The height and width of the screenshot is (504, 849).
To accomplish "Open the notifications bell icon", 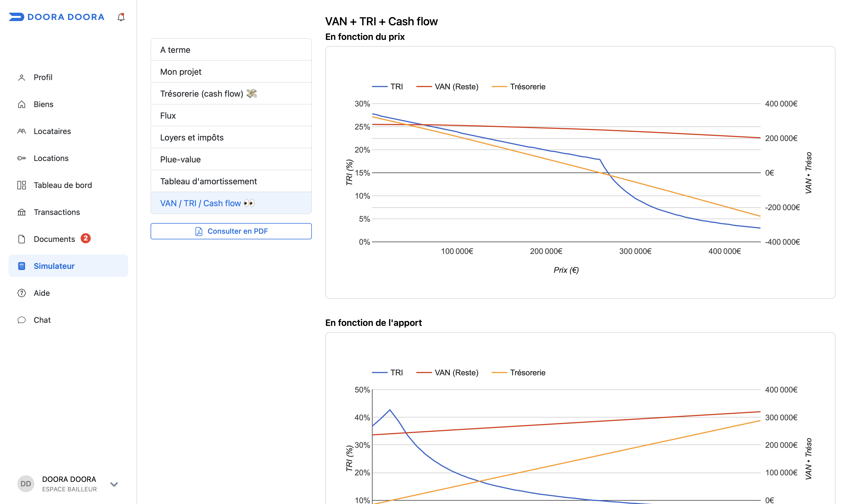I will [x=121, y=17].
